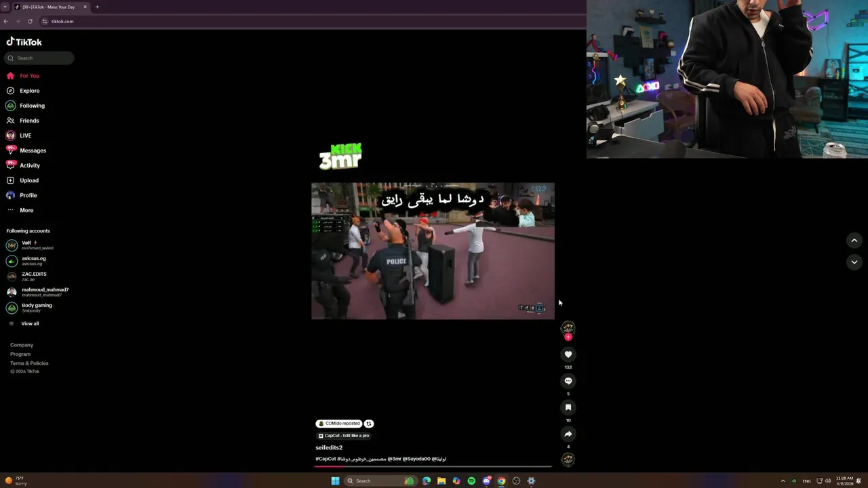Open the seifedits2 username link
The height and width of the screenshot is (488, 868).
pyautogui.click(x=329, y=447)
